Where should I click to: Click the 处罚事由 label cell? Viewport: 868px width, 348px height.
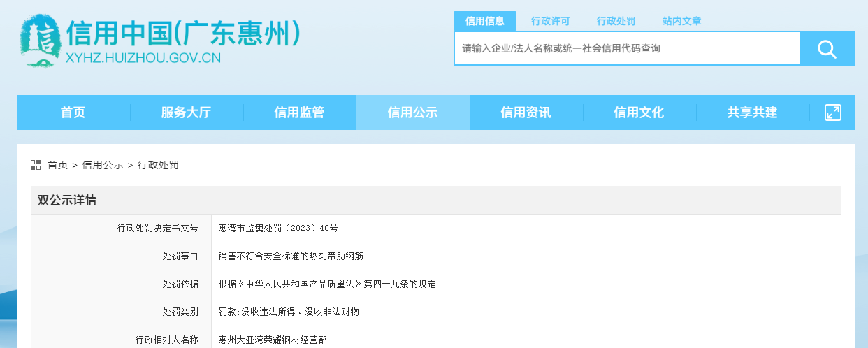pos(122,256)
